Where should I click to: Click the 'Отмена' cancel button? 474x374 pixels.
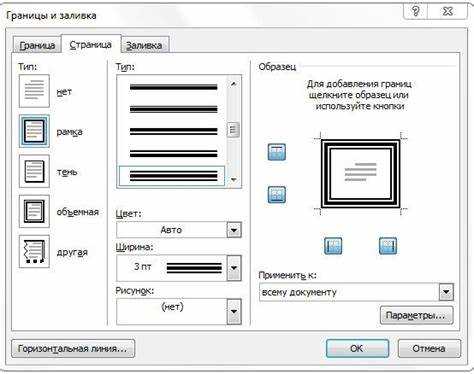click(x=429, y=349)
